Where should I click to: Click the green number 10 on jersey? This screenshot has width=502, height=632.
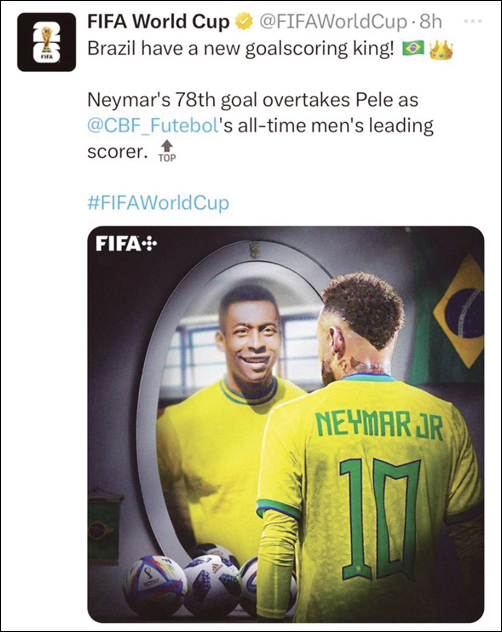pyautogui.click(x=380, y=520)
